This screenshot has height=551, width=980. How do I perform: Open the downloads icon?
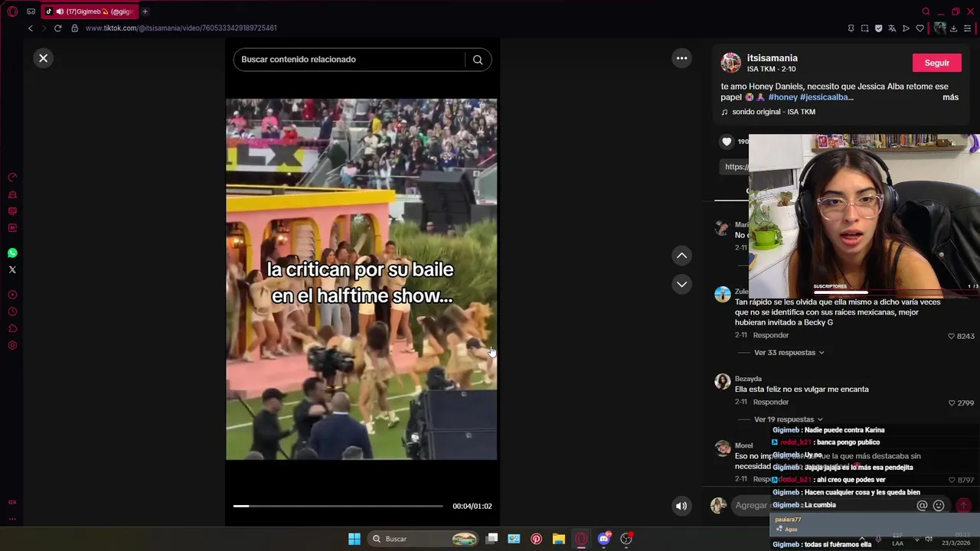tap(953, 28)
